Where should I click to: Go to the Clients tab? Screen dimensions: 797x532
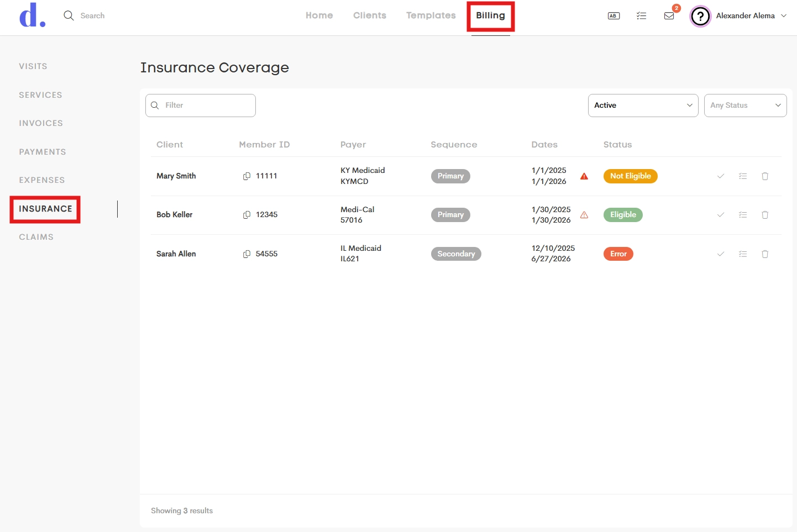click(370, 15)
